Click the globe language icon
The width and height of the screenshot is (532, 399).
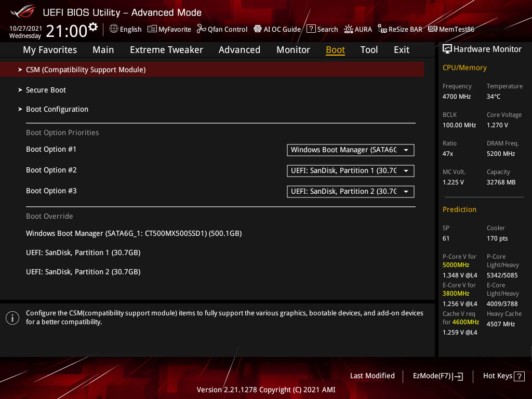(114, 29)
